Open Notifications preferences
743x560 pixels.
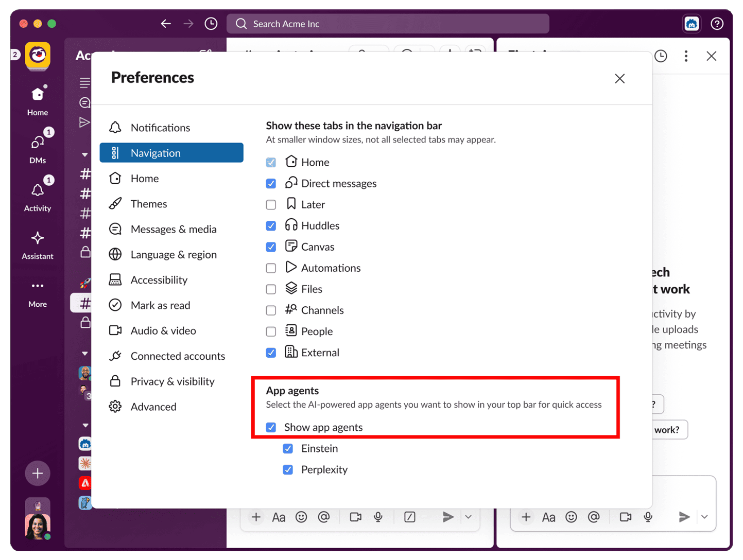click(171, 128)
